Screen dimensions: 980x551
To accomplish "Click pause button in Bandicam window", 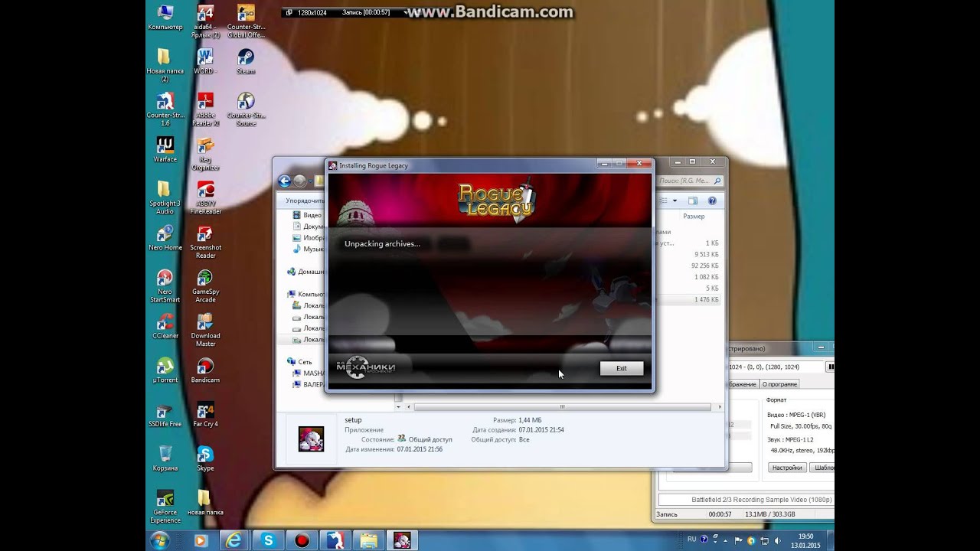I will (831, 367).
